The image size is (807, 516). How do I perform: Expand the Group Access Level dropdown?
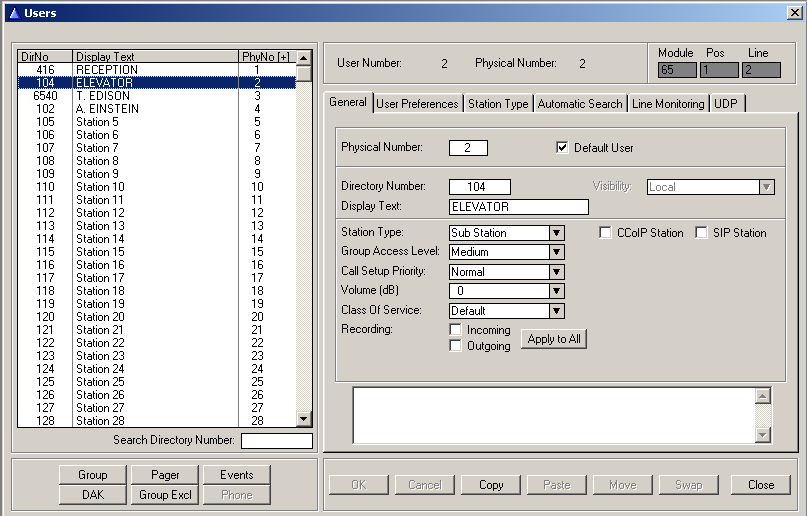[557, 252]
